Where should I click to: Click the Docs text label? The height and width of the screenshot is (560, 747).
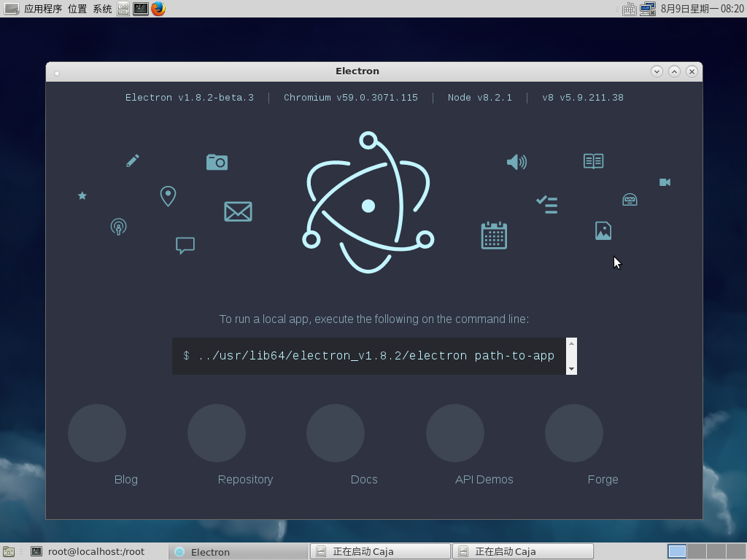click(364, 480)
